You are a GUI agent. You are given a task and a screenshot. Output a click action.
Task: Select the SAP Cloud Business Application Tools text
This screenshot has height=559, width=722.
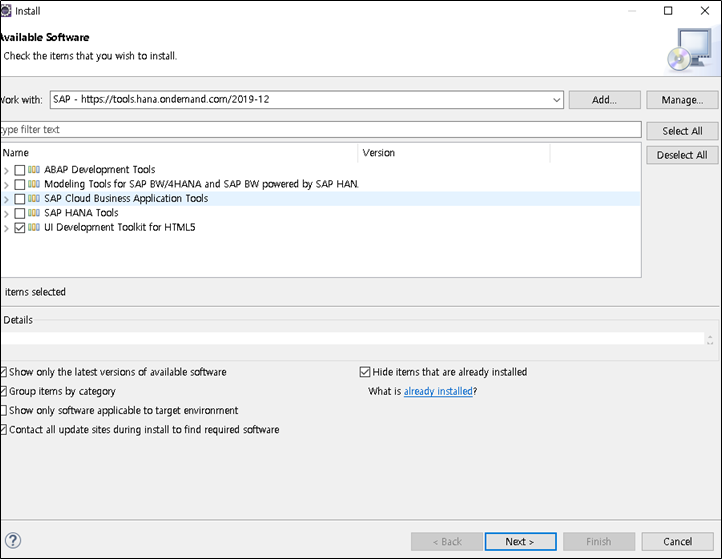(x=126, y=198)
